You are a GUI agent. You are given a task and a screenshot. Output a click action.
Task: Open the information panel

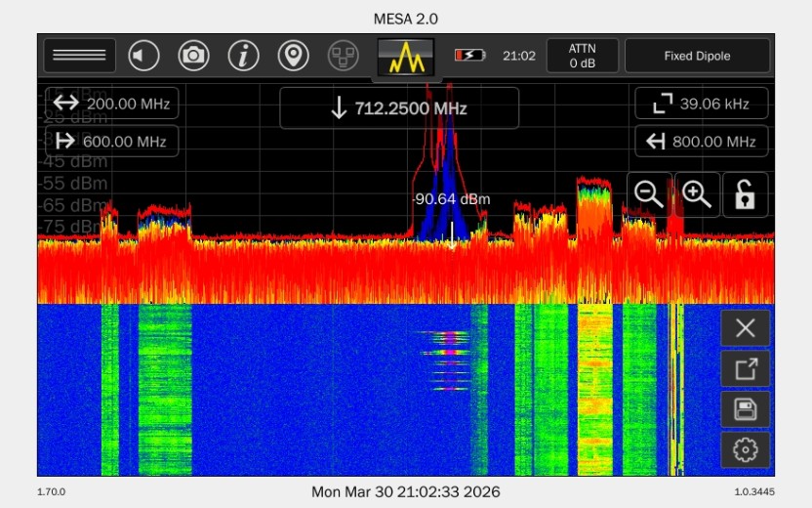(x=243, y=56)
